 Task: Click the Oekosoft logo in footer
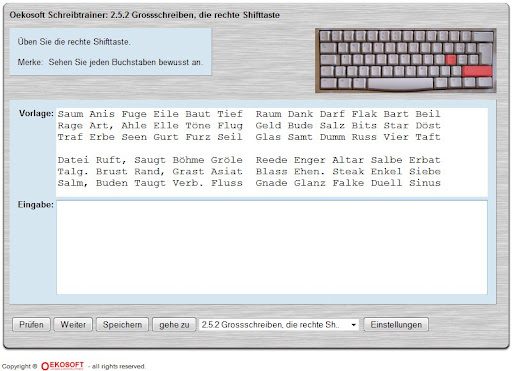click(x=62, y=366)
